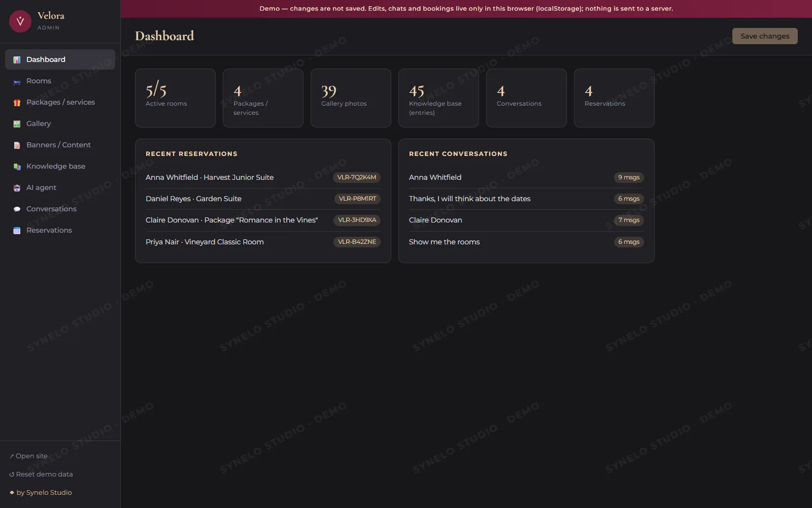This screenshot has width=812, height=508.
Task: Open the Anna Whitfield conversation
Action: coord(526,177)
